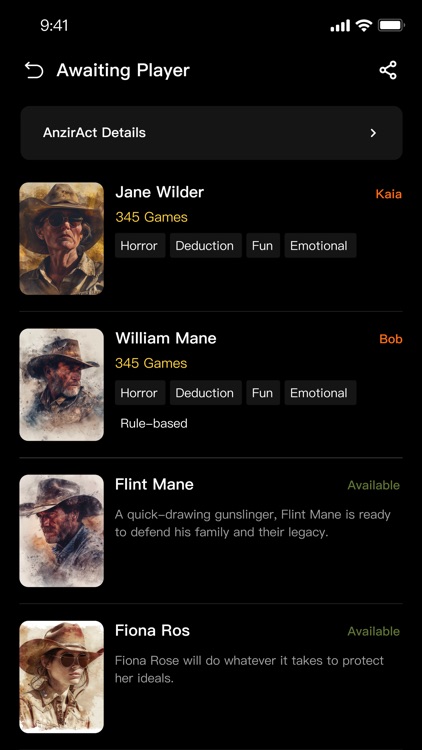Tap the Rule-based tag

pos(154,423)
